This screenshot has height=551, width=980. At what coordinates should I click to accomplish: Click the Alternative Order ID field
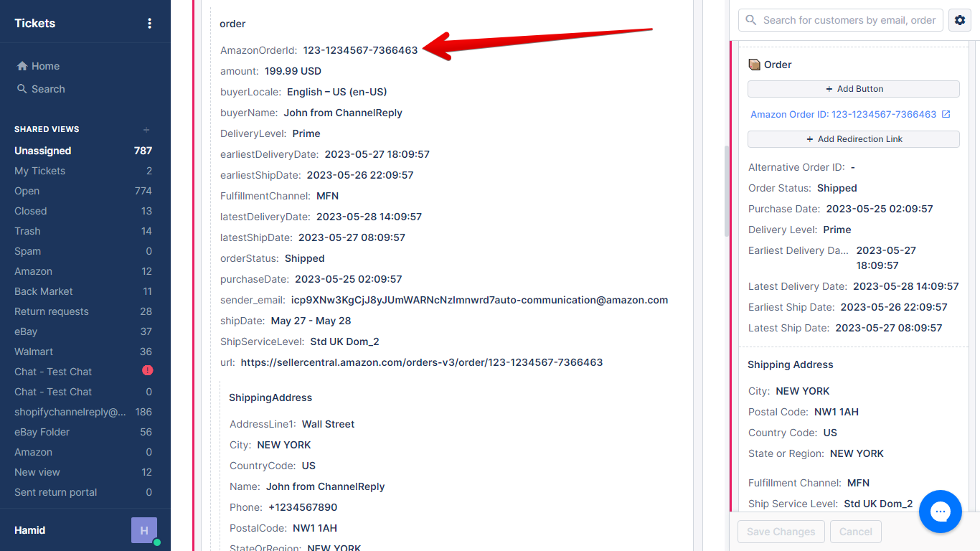801,167
